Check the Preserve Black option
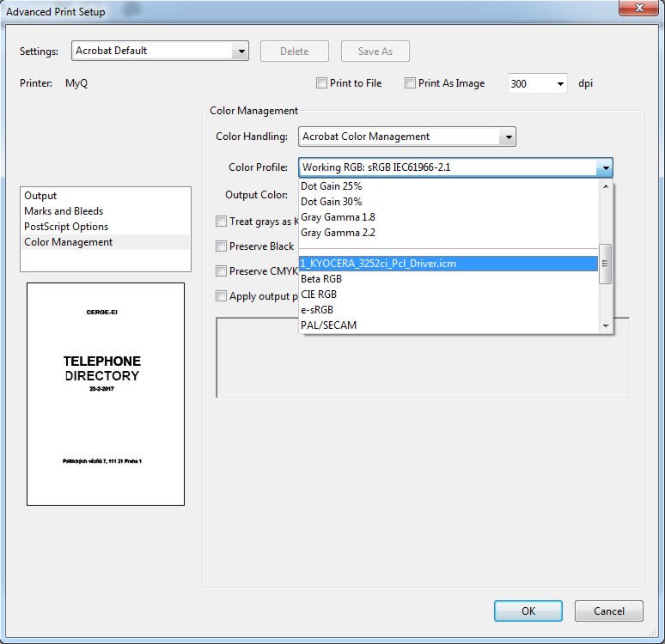 [x=222, y=246]
